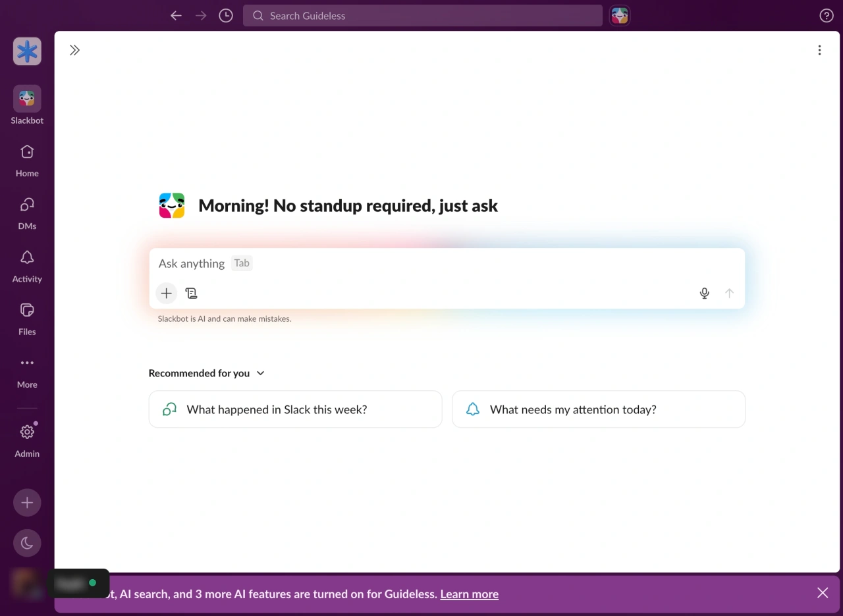Show More sidebar options
This screenshot has width=843, height=616.
click(x=27, y=371)
